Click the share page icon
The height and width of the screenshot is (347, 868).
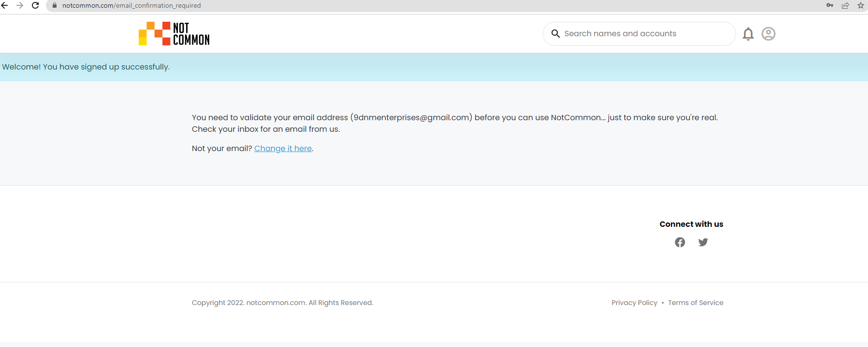pos(845,5)
